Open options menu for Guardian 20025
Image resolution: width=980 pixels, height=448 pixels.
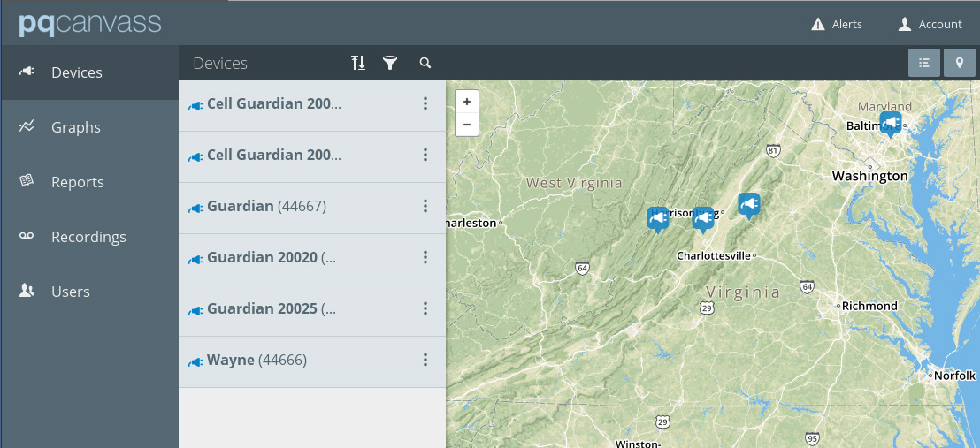[425, 308]
